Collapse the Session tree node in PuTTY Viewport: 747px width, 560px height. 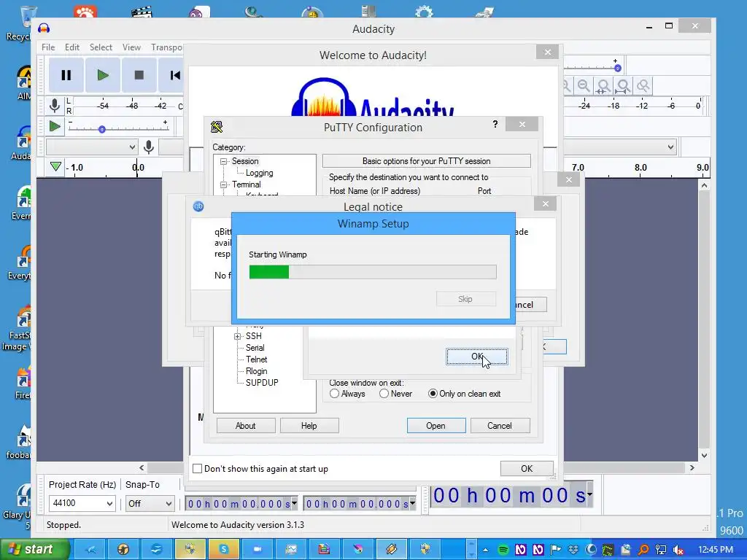223,161
